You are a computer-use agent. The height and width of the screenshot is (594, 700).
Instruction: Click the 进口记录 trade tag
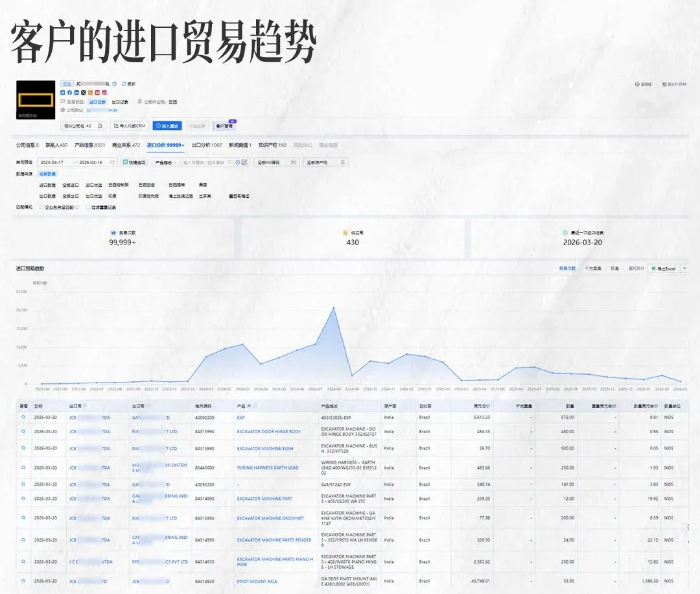97,102
